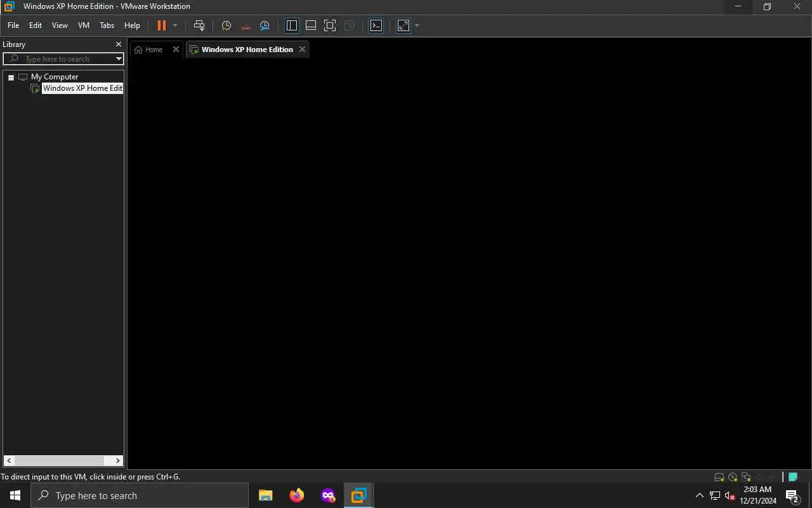Screen dimensions: 812x508
Task: Open the Edit menu
Action: 36,25
